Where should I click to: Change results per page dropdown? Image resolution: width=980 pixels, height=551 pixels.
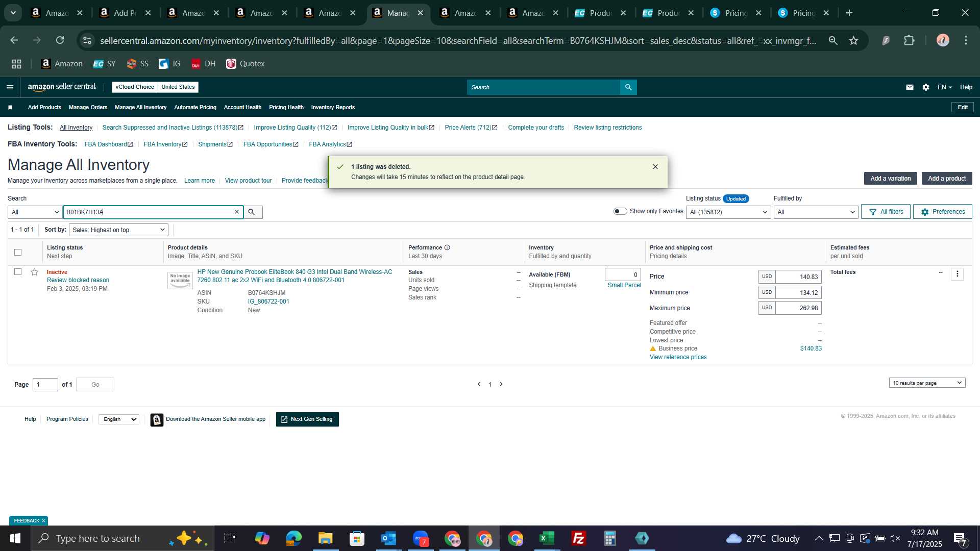[927, 383]
